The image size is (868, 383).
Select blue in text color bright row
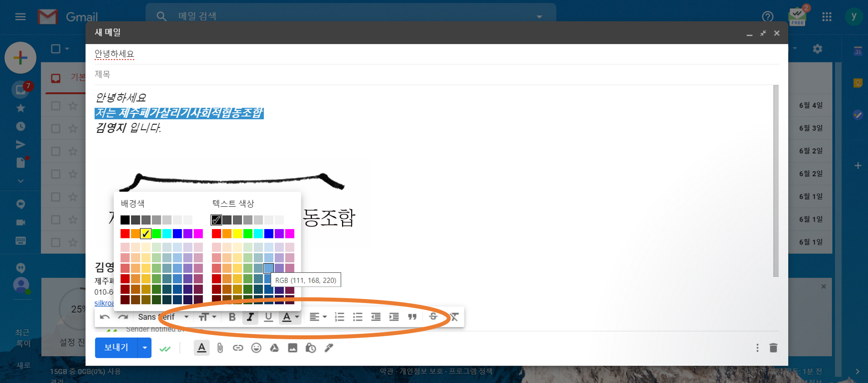[269, 234]
